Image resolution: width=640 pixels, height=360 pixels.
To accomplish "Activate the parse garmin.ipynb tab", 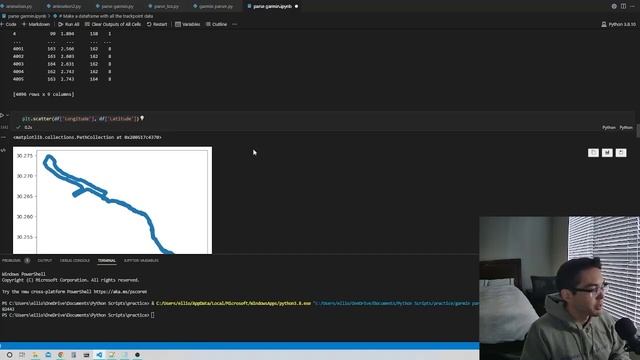I will (x=269, y=7).
